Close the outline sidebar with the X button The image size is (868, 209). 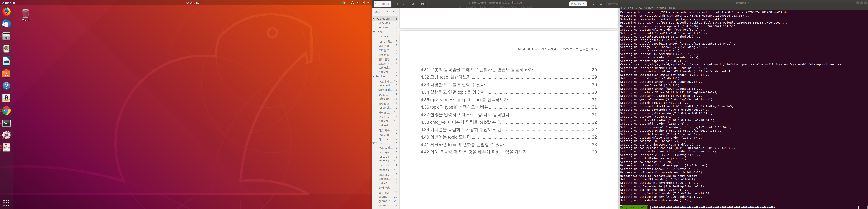tap(393, 12)
